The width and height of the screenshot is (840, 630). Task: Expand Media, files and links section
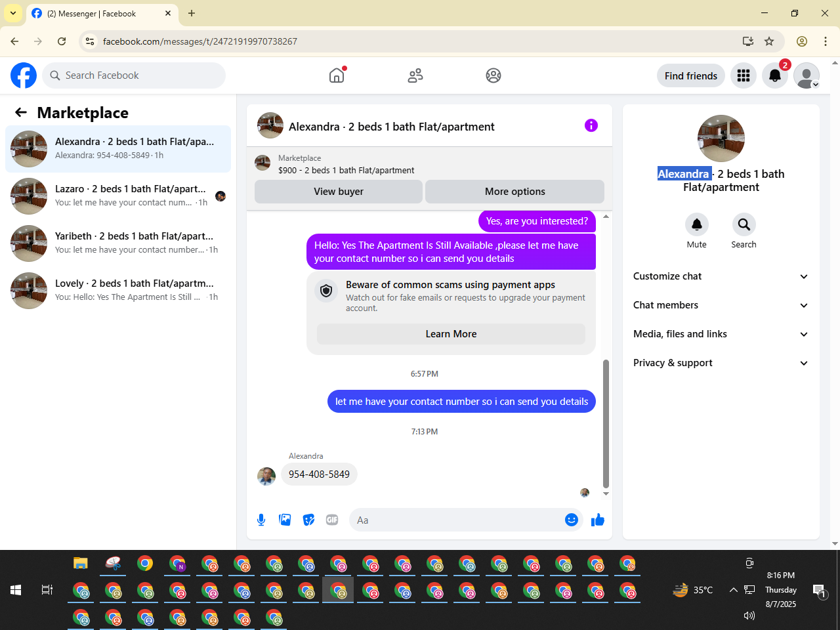pos(721,334)
